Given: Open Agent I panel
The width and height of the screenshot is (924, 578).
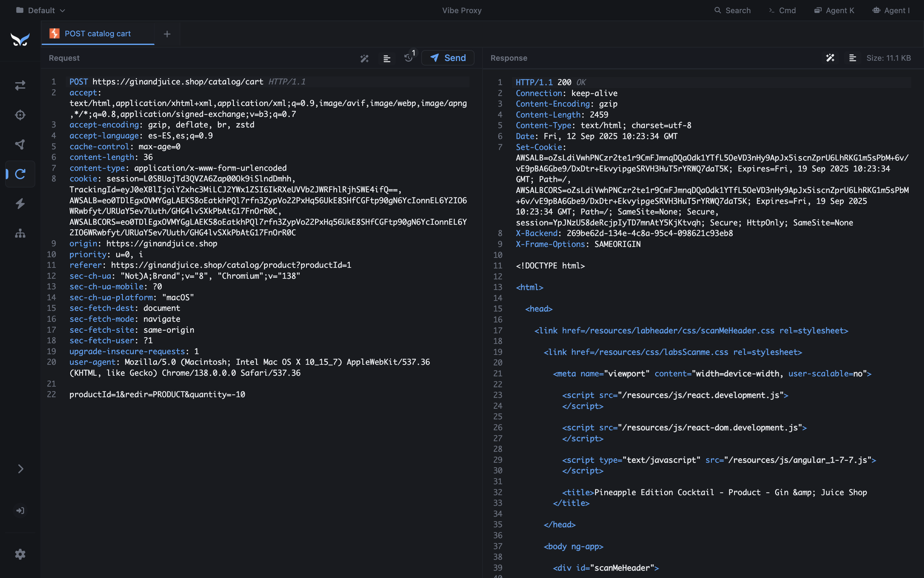Looking at the screenshot, I should point(891,10).
